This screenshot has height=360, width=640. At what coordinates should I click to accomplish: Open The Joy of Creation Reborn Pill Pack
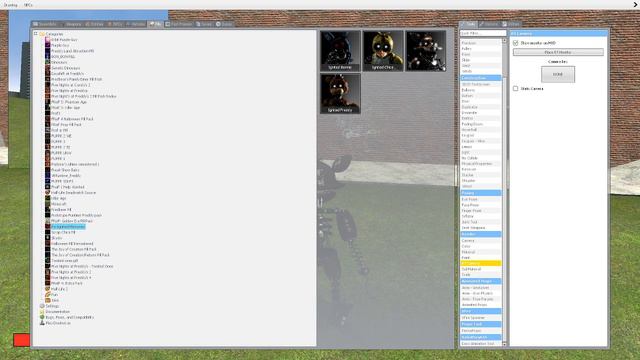click(x=80, y=255)
